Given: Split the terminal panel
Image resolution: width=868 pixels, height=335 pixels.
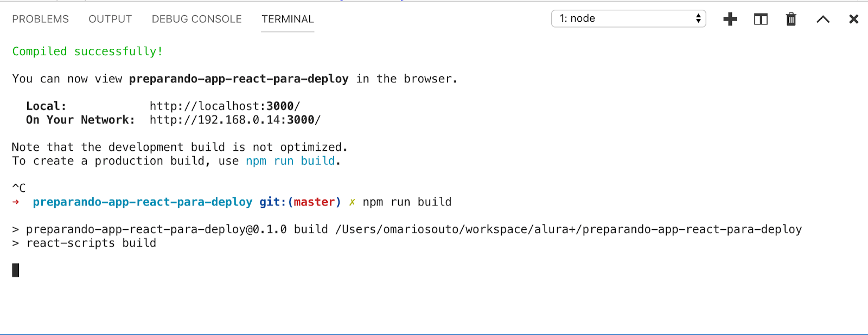Looking at the screenshot, I should pos(761,19).
